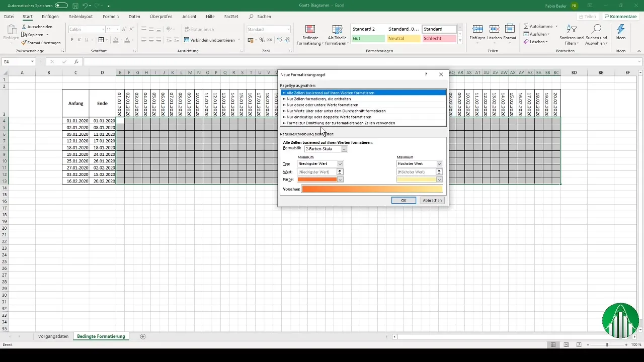Click OK in Neue Formatierungsregel dialog

coord(404,200)
